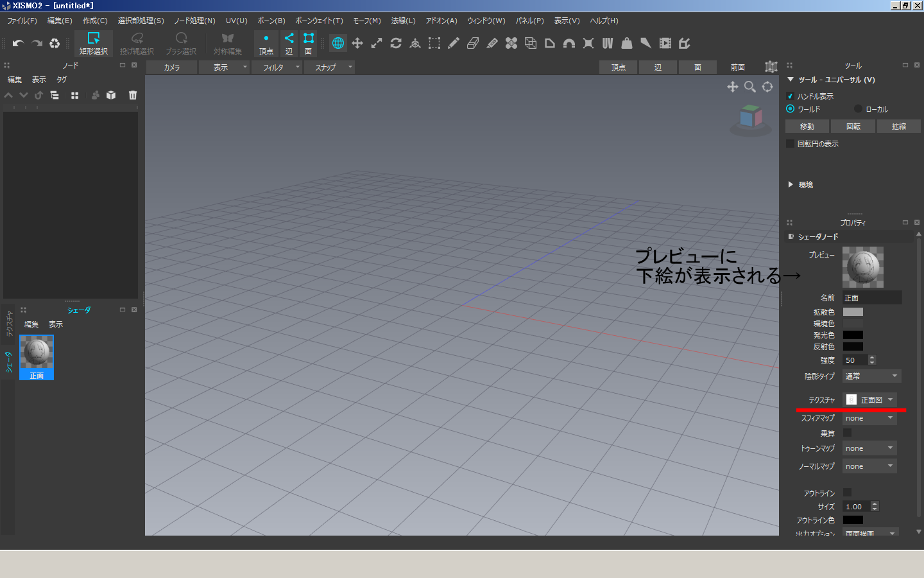The height and width of the screenshot is (578, 924).
Task: Click the pan viewport cross icon
Action: coord(732,87)
